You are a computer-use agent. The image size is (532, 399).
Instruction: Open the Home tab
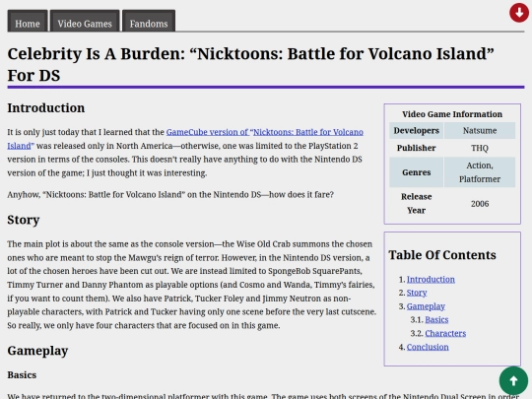click(x=28, y=21)
